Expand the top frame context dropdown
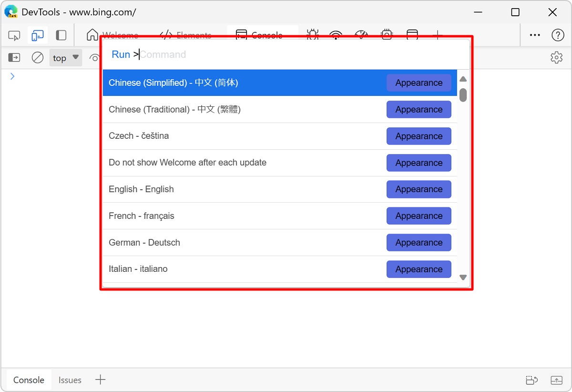Screen dimensions: 572x392 point(65,57)
